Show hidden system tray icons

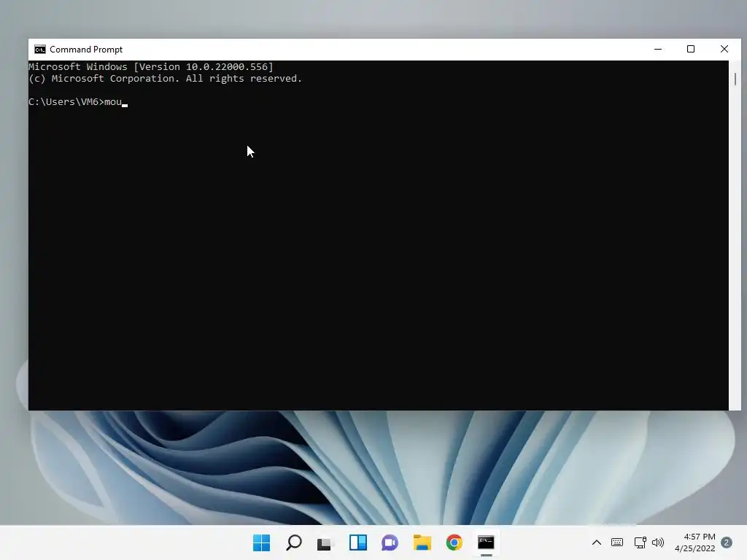click(x=597, y=542)
